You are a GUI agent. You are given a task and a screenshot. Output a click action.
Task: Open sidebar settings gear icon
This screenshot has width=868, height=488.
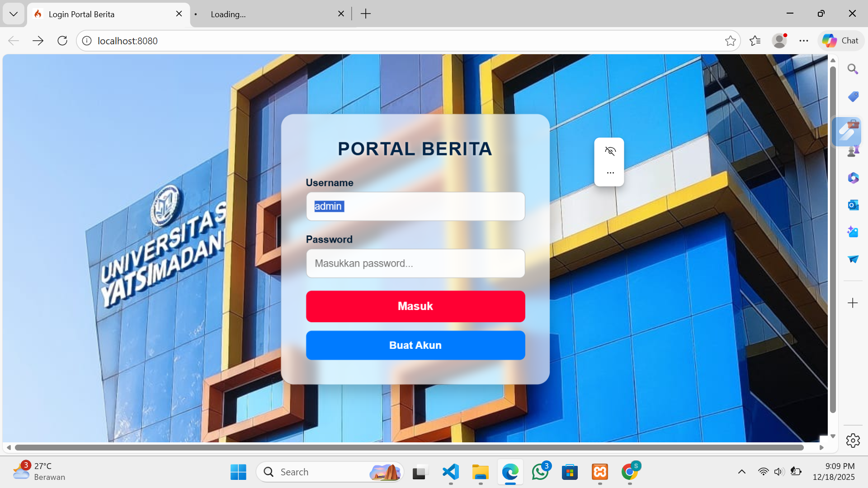coord(853,440)
